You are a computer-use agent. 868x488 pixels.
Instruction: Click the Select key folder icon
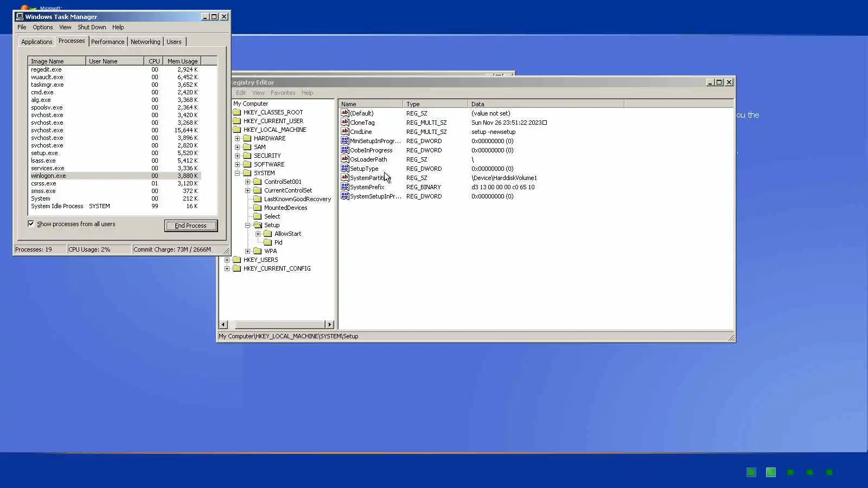[x=258, y=216]
